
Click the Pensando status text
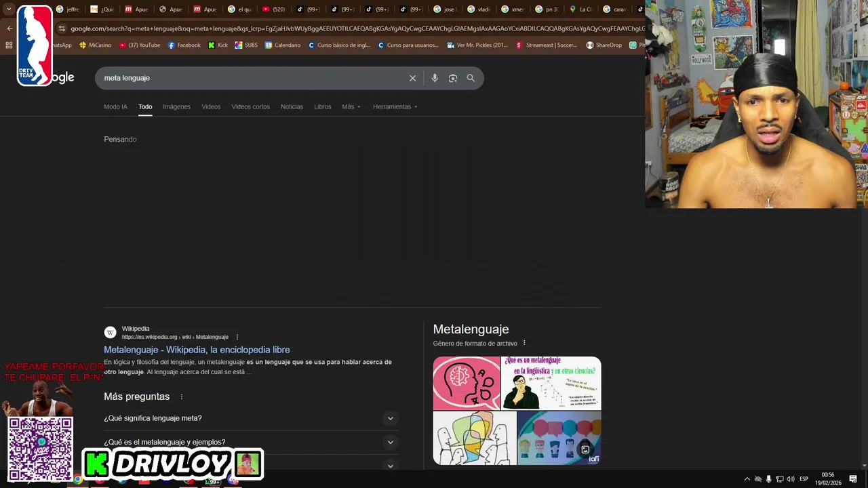(x=120, y=140)
